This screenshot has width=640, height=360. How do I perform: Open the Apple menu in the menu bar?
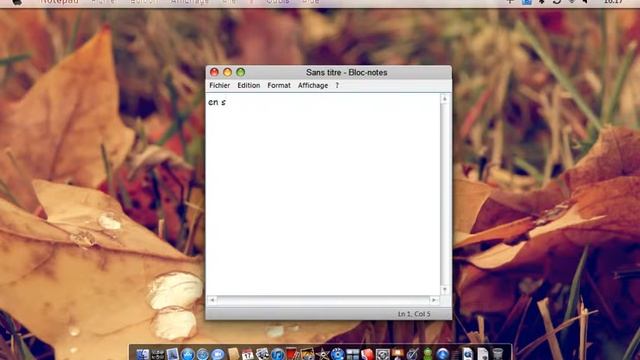point(17,2)
